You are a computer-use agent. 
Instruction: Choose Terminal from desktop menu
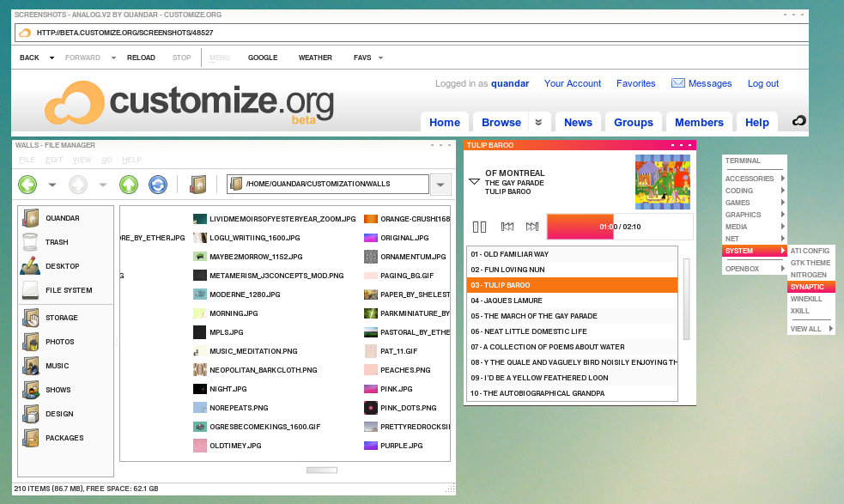(754, 161)
